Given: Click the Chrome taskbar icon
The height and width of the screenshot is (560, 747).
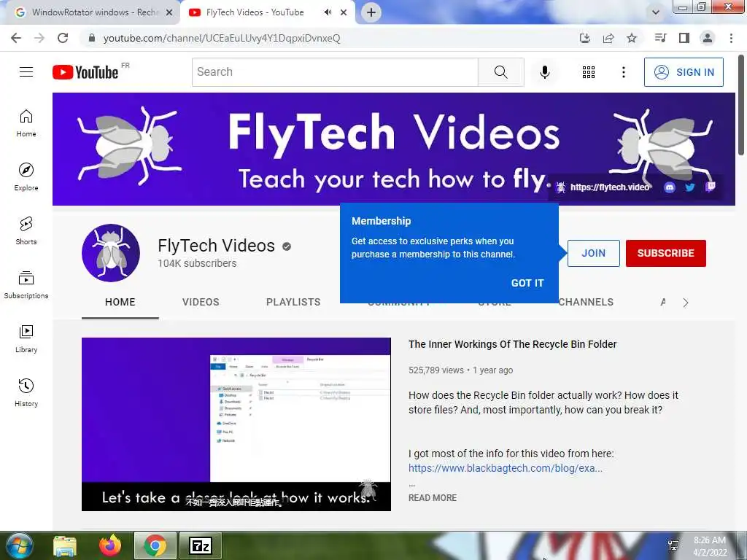Looking at the screenshot, I should [x=155, y=545].
